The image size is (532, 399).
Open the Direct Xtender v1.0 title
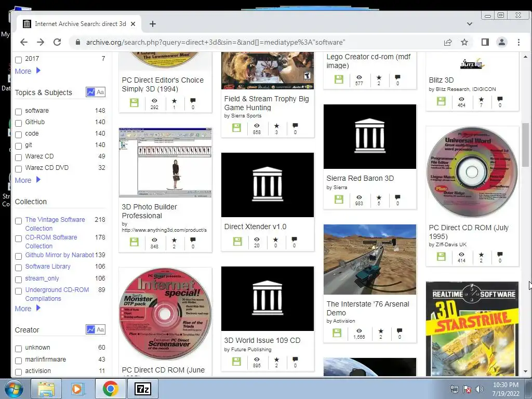(255, 227)
